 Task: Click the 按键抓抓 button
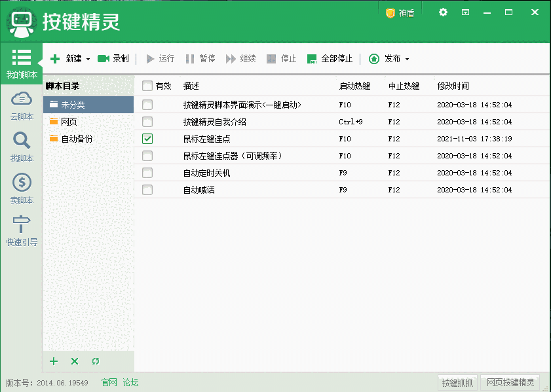(457, 382)
